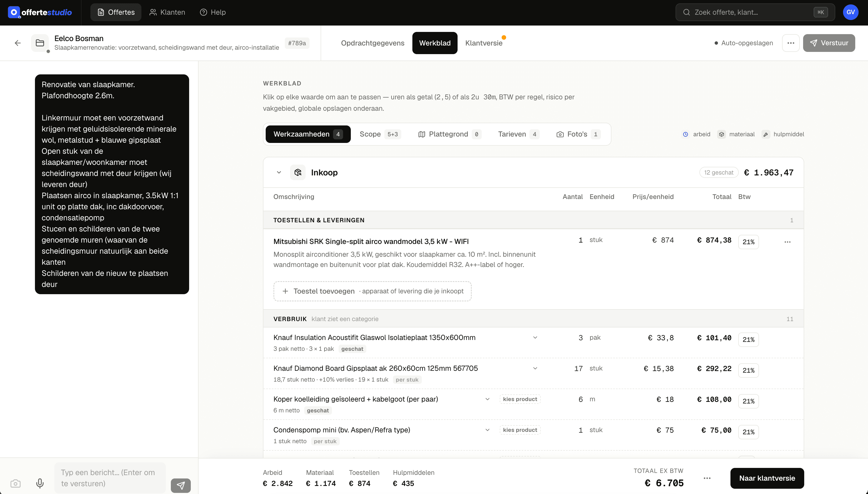Click the Verstuur button
Viewport: 868px width, 494px height.
click(x=829, y=43)
